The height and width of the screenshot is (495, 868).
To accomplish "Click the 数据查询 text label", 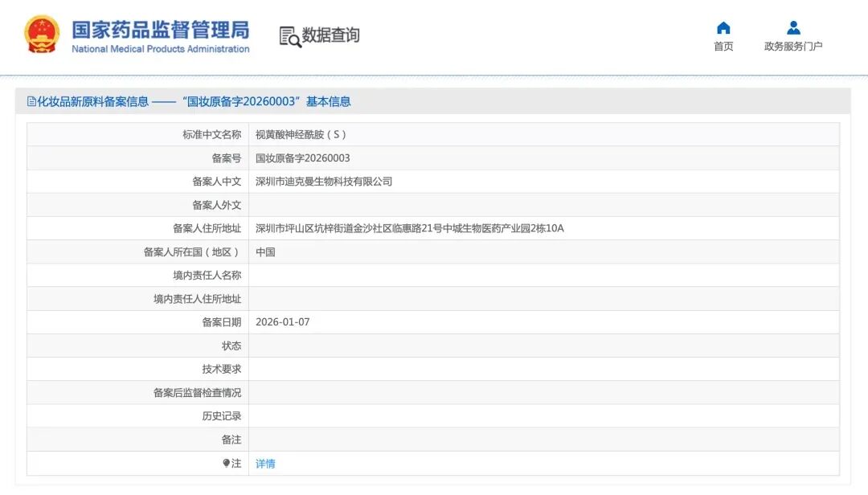I will [x=330, y=36].
